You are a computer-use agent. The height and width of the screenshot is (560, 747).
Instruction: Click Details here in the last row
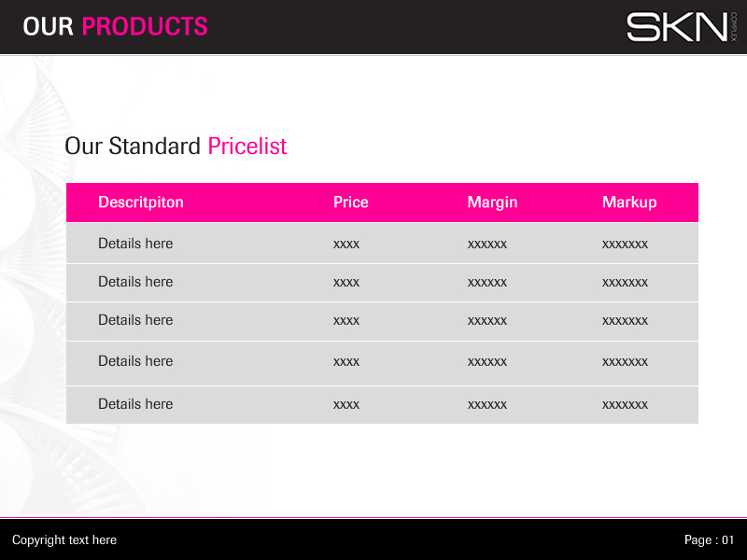click(x=135, y=404)
